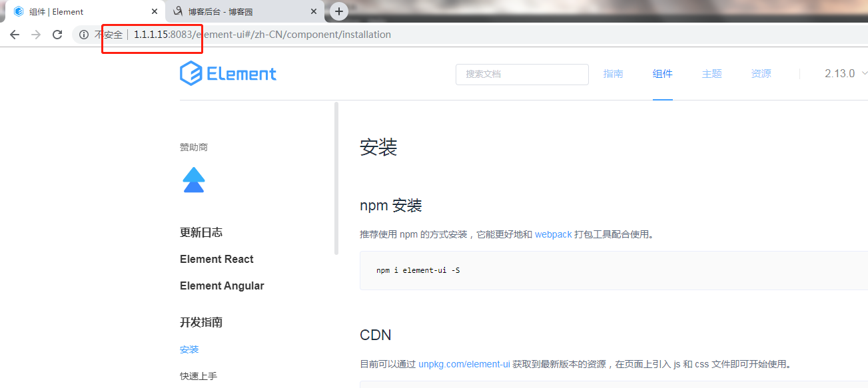This screenshot has width=868, height=388.
Task: Open the 资源 navigation item
Action: pyautogui.click(x=761, y=74)
